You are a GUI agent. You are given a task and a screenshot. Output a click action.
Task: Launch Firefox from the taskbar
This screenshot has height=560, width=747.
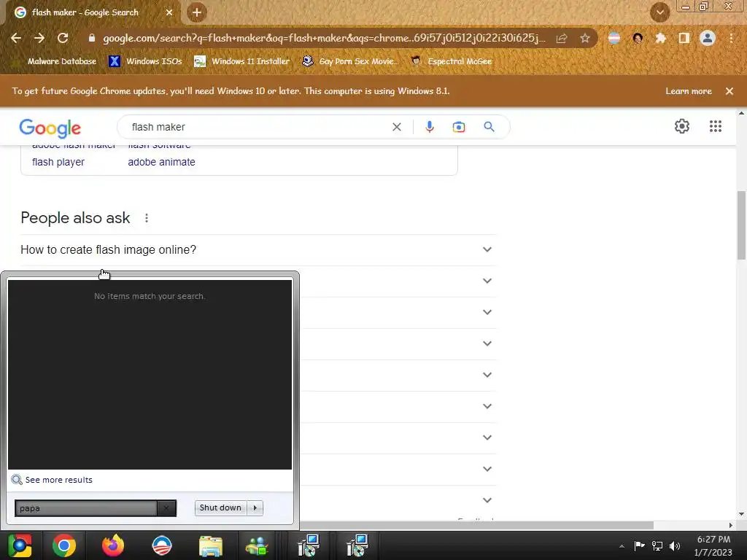(113, 545)
